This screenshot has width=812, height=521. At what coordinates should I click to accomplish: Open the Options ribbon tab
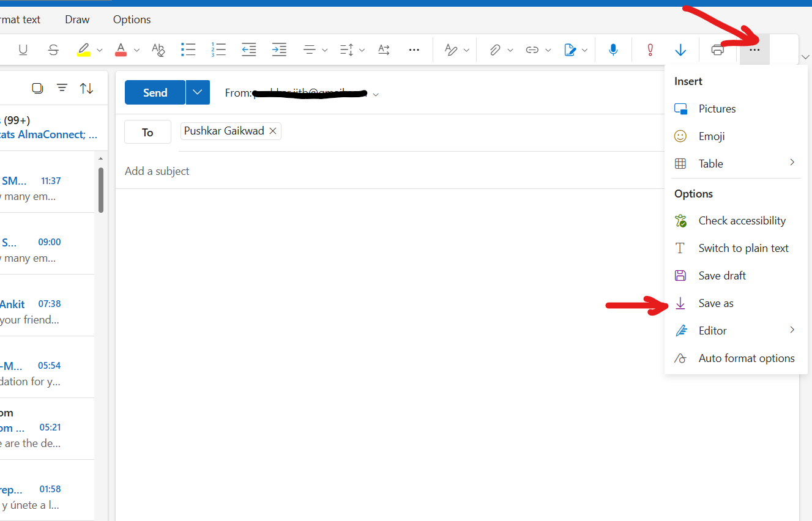pyautogui.click(x=132, y=19)
